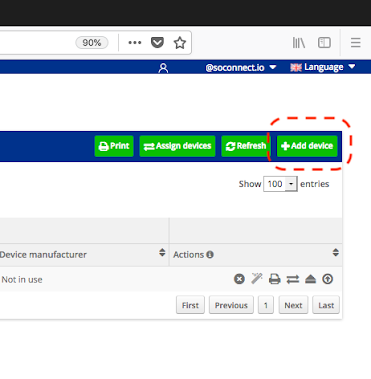Click the Add device button
This screenshot has width=371, height=379.
(307, 146)
